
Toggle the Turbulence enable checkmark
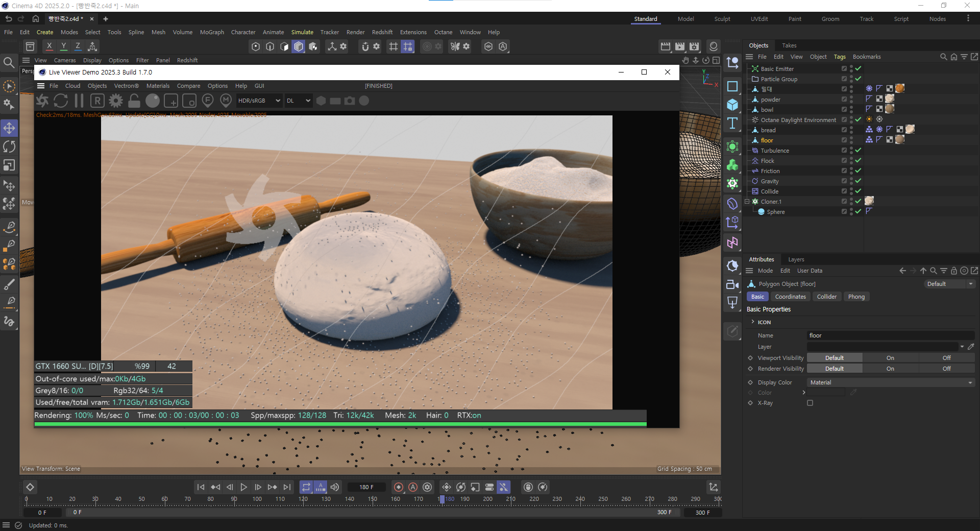pos(858,151)
